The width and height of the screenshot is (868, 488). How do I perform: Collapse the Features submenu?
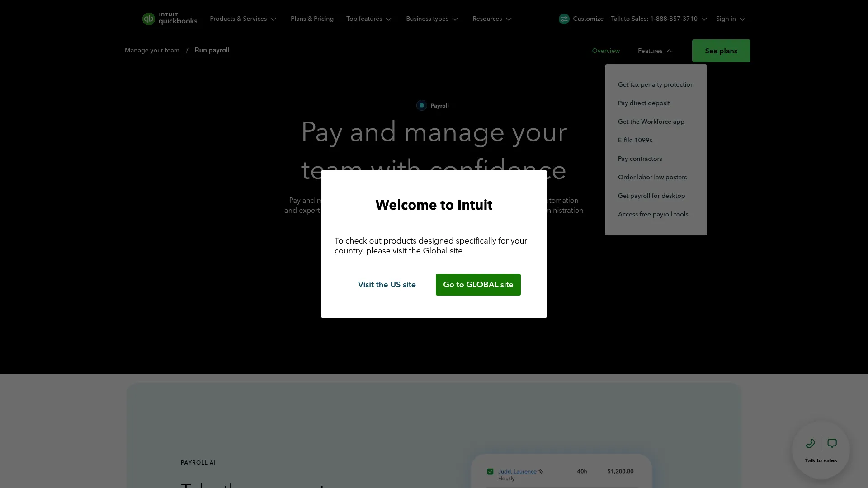(x=655, y=51)
